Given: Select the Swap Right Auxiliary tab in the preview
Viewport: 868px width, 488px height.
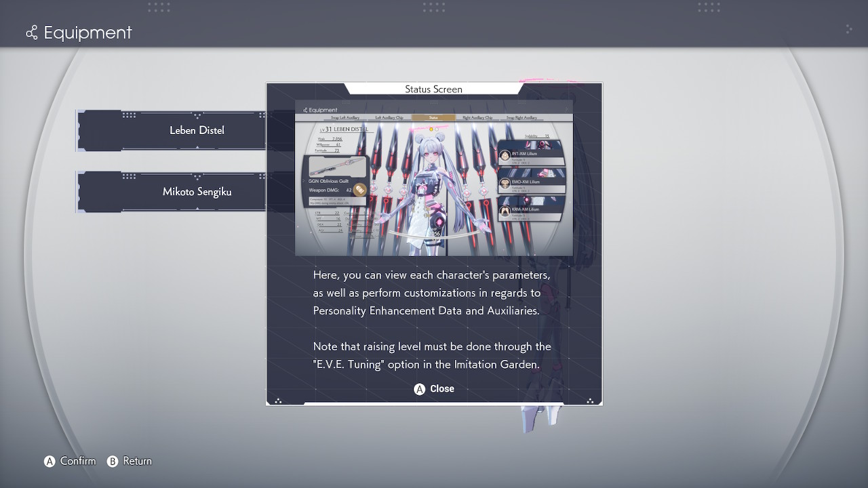Looking at the screenshot, I should pos(521,118).
